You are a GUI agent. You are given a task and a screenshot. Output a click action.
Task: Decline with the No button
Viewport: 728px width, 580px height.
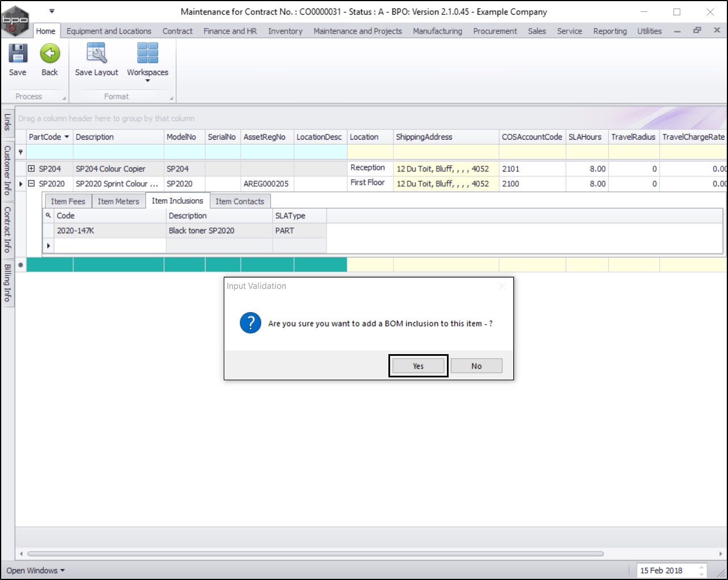tap(476, 366)
